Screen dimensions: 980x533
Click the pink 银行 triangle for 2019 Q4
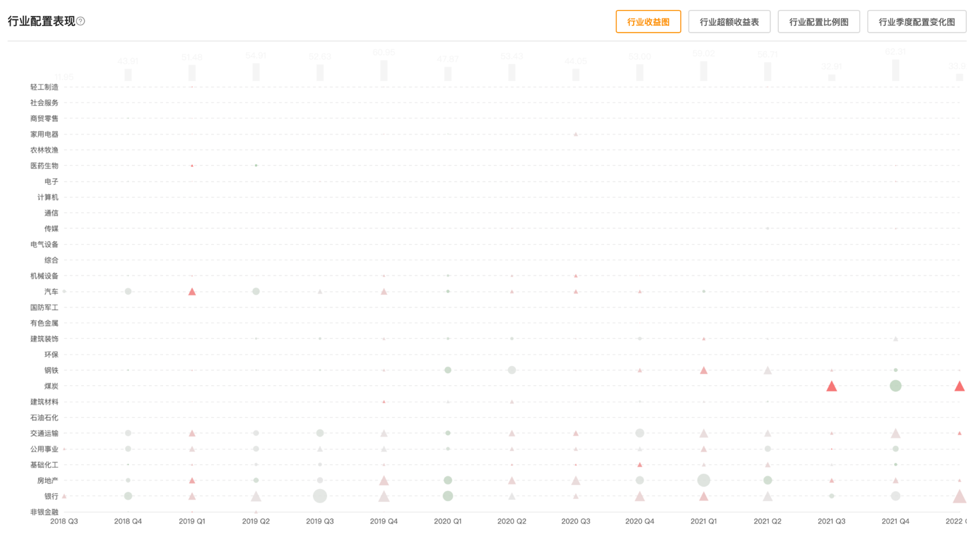[x=384, y=496]
